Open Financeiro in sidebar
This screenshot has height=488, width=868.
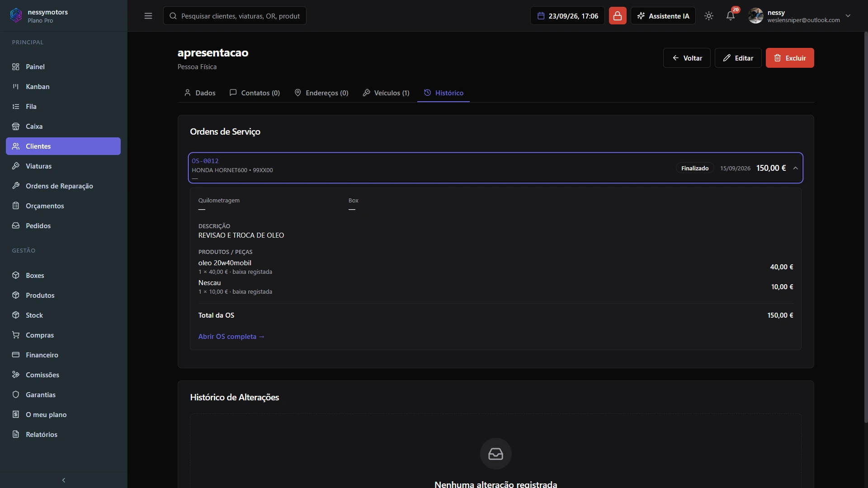click(x=63, y=355)
